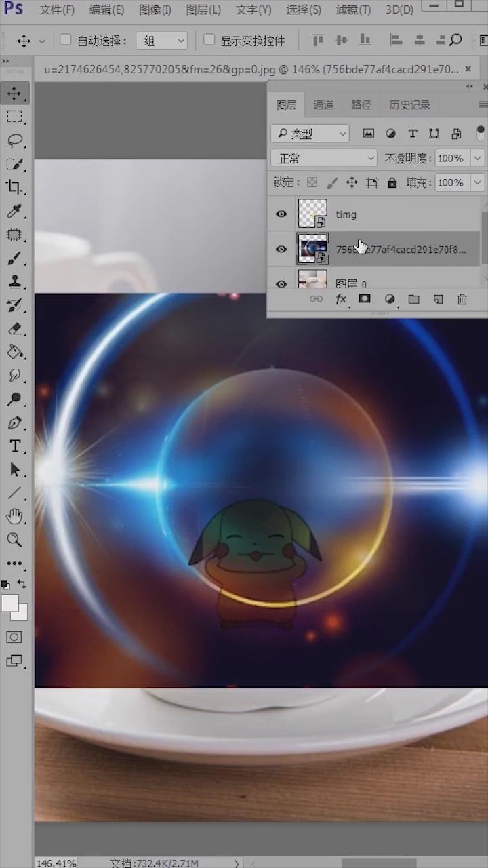Viewport: 488px width, 868px height.
Task: Filter layers by smart objects
Action: (456, 134)
